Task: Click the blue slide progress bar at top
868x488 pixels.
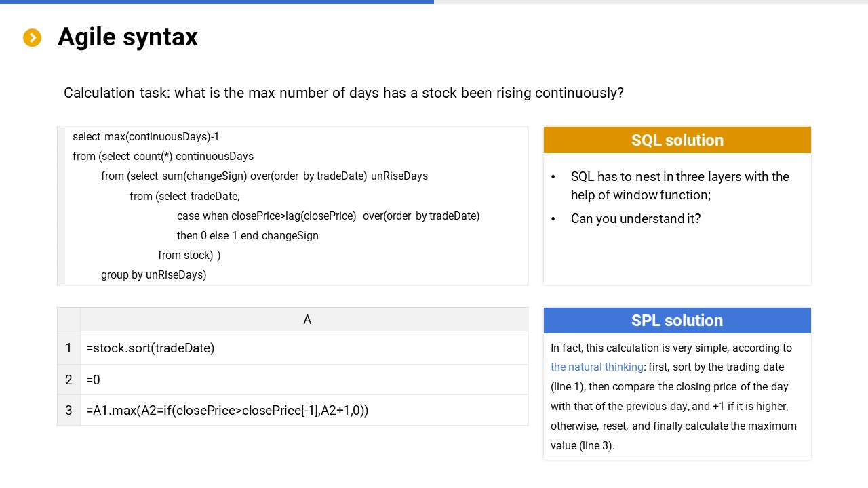Action: coord(217,2)
